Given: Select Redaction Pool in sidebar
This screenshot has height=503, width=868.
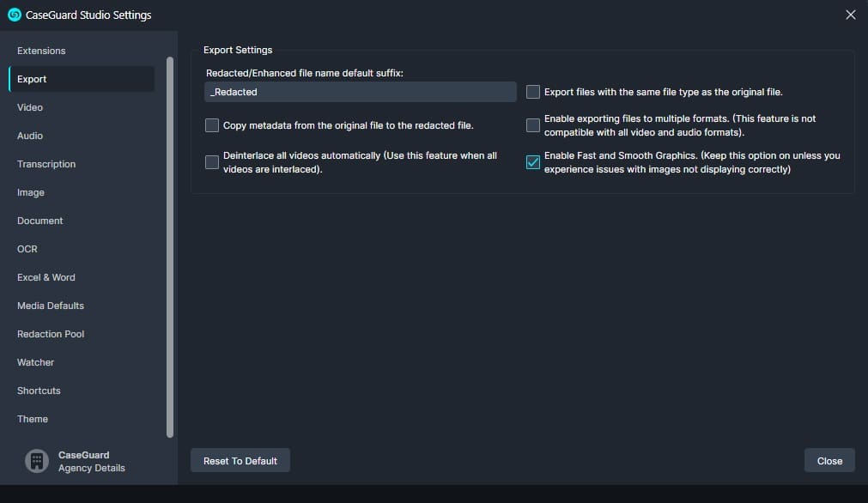Looking at the screenshot, I should click(51, 334).
